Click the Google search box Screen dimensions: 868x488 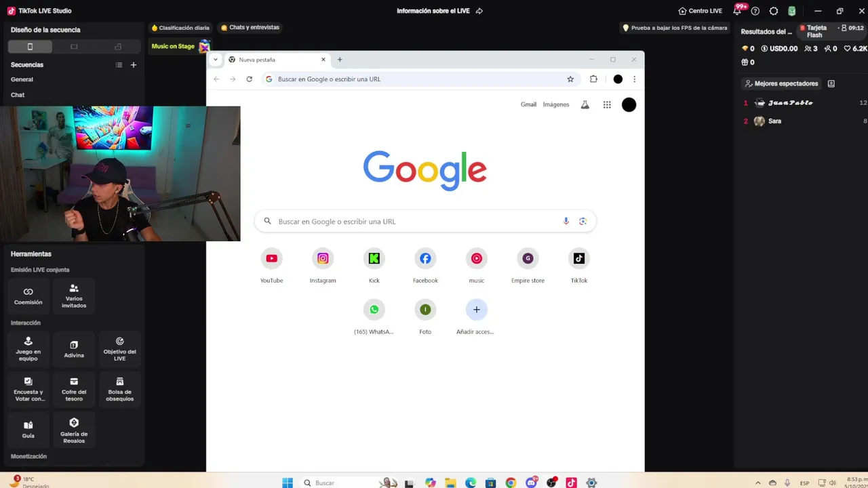click(x=425, y=221)
